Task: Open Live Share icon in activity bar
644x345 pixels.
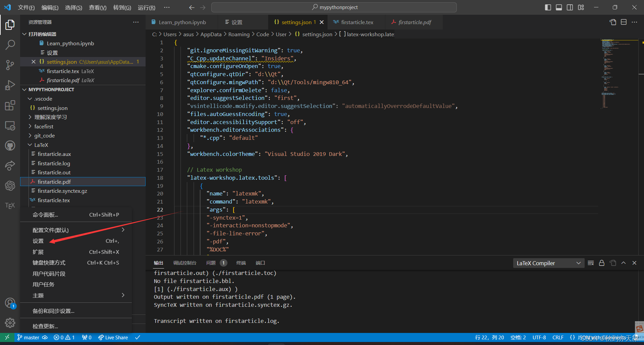Action: coord(10,165)
